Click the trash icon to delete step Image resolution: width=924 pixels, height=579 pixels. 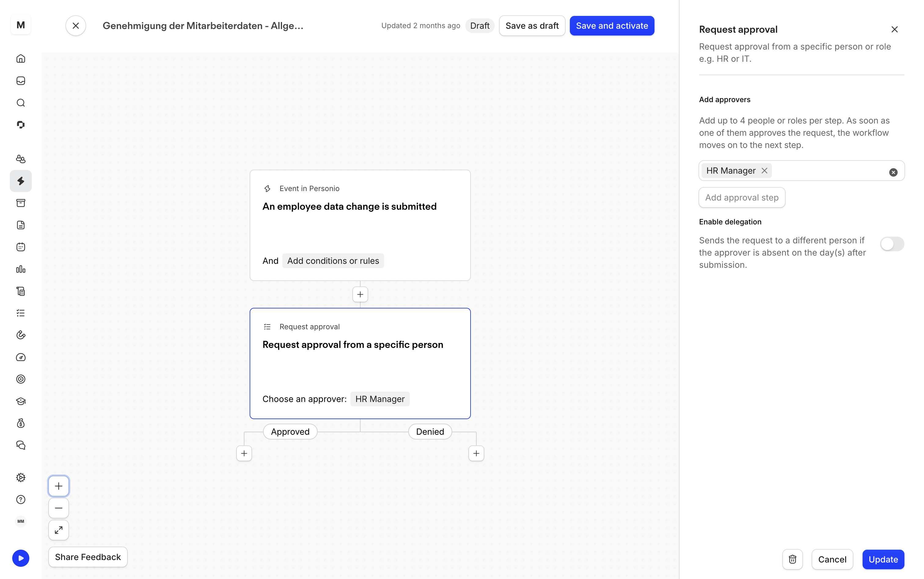[x=792, y=559]
